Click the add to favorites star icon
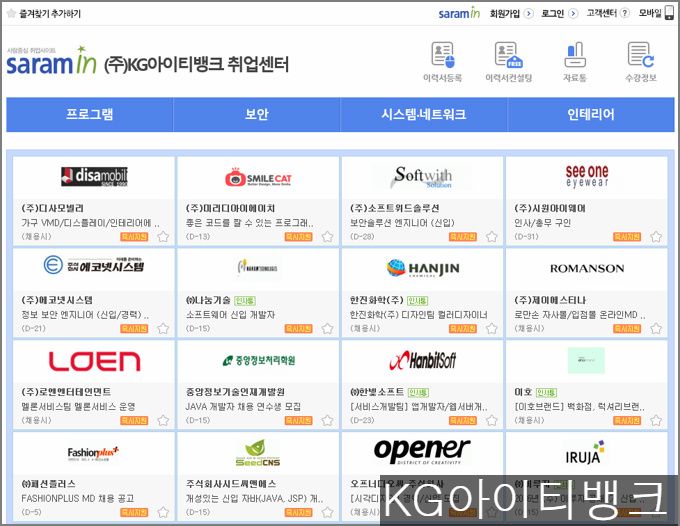Viewport: 680px width, 526px height. point(12,13)
